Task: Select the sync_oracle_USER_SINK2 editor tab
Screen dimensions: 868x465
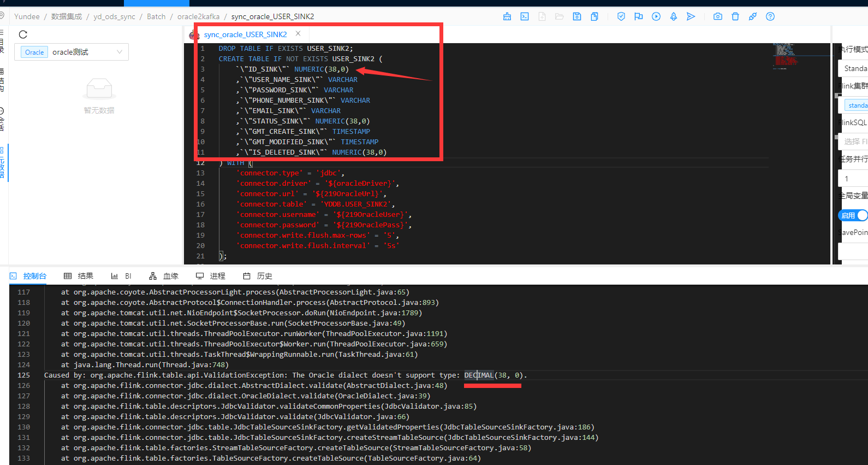Action: click(x=245, y=34)
